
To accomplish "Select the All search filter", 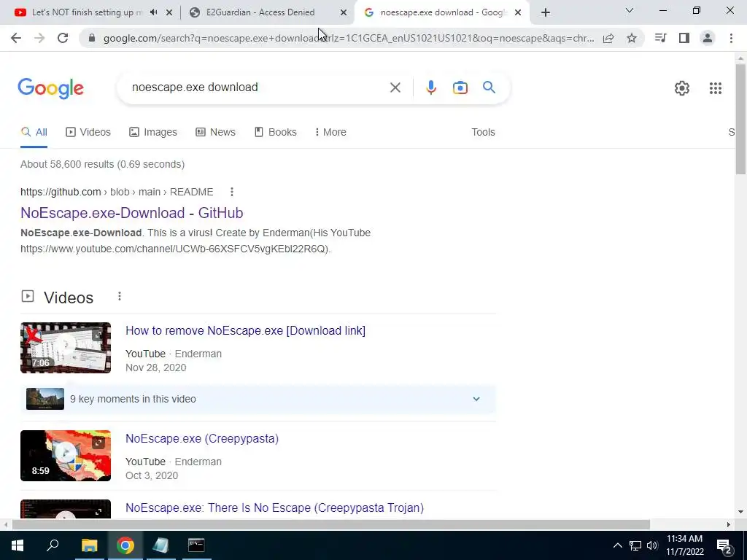I will tap(34, 132).
